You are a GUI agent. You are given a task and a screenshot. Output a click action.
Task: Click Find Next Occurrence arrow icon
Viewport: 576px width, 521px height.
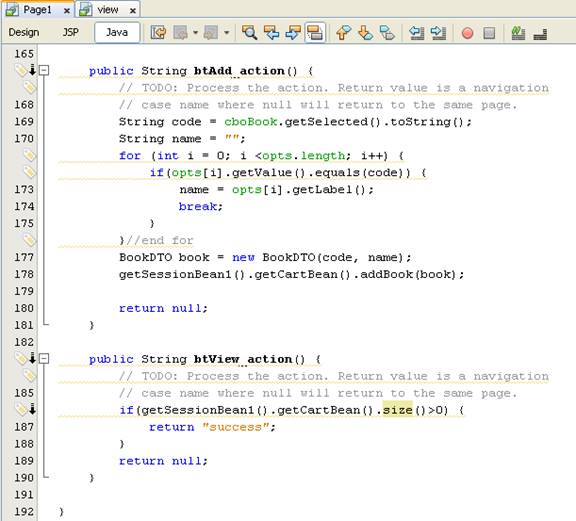tap(293, 33)
